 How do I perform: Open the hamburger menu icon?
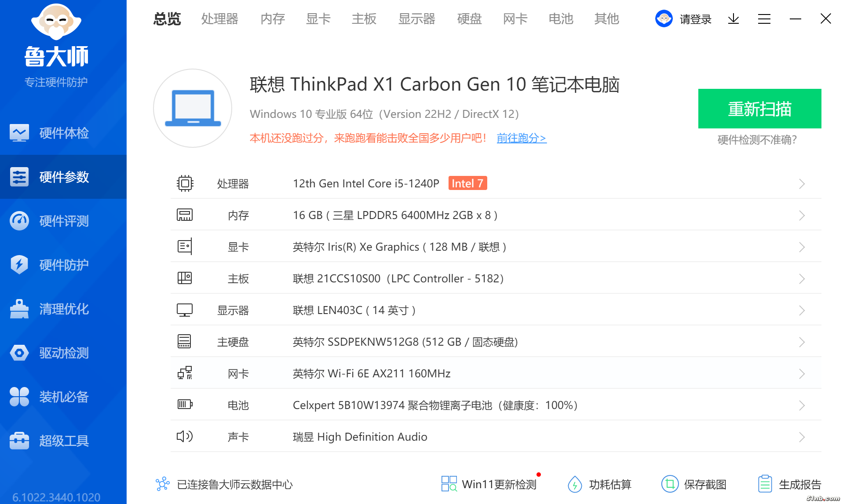click(x=764, y=19)
